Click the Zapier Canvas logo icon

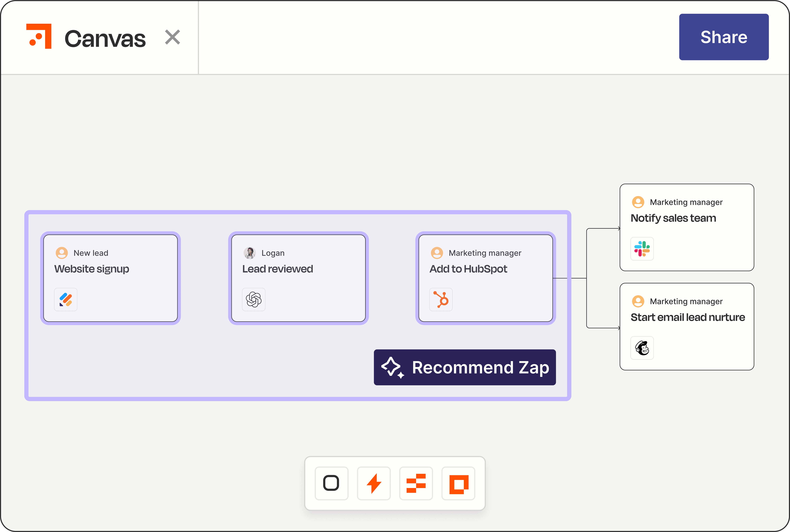pos(39,36)
